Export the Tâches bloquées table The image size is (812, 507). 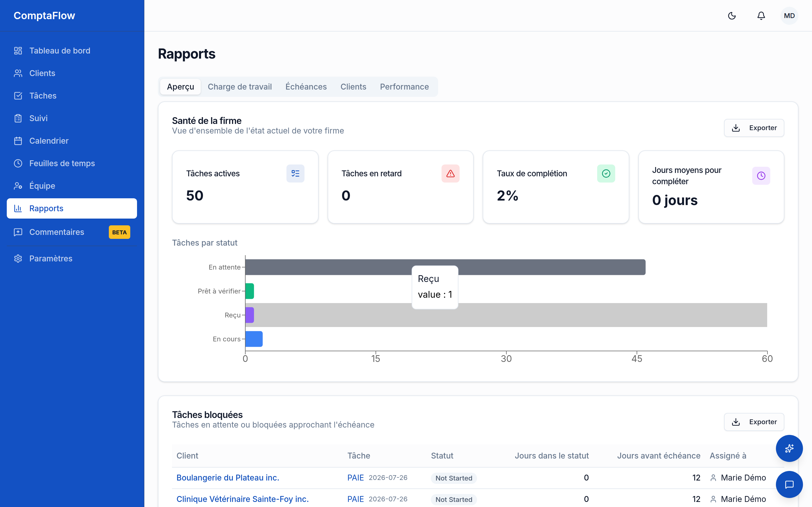pyautogui.click(x=754, y=422)
